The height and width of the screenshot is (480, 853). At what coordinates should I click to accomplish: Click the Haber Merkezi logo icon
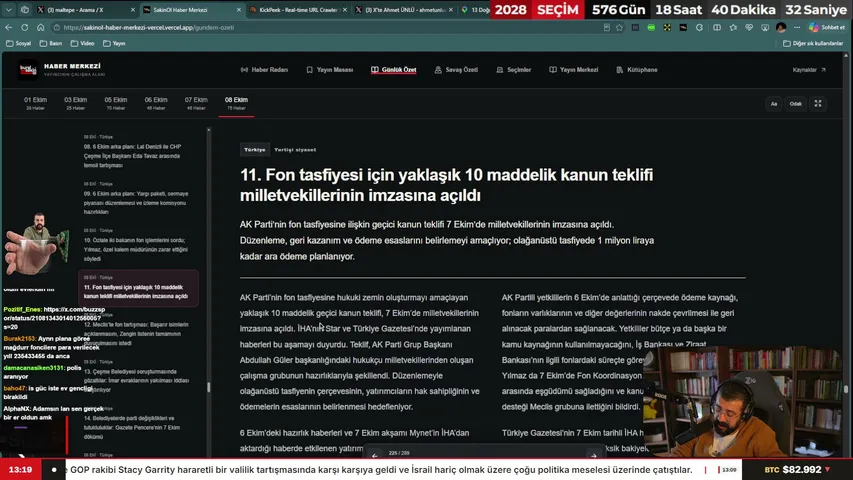[x=28, y=70]
